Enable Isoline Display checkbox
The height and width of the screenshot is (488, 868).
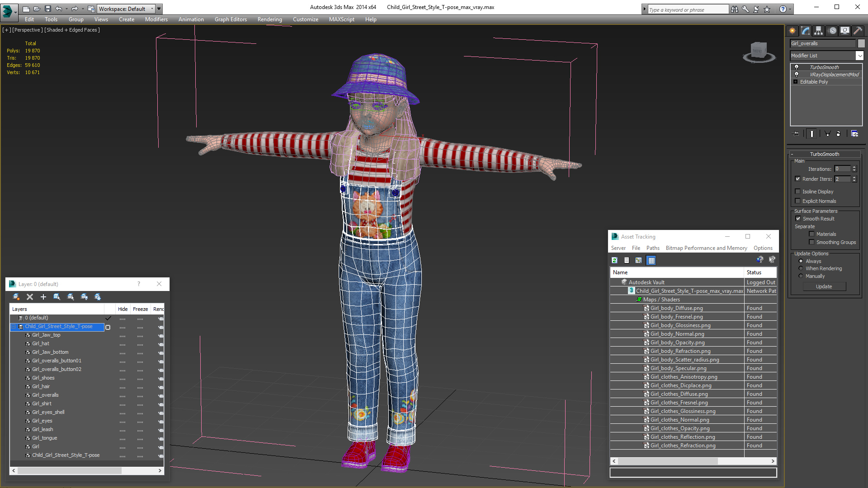pyautogui.click(x=798, y=192)
